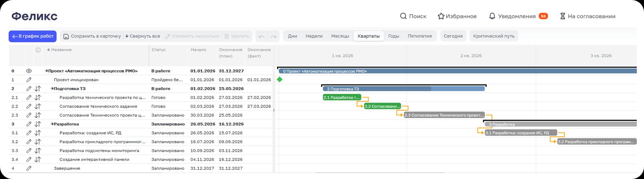Open Favorites star icon
Viewport: 644px width, 179px height.
tap(441, 16)
